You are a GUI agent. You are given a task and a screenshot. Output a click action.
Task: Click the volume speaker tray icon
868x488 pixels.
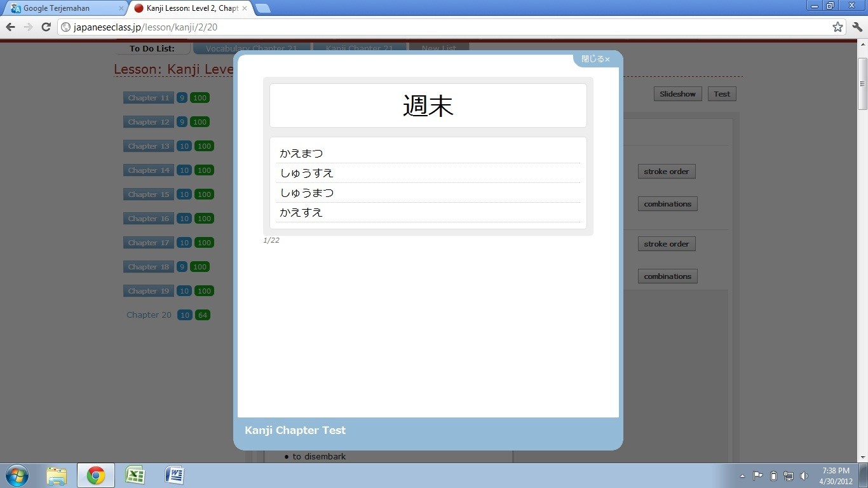tap(804, 476)
